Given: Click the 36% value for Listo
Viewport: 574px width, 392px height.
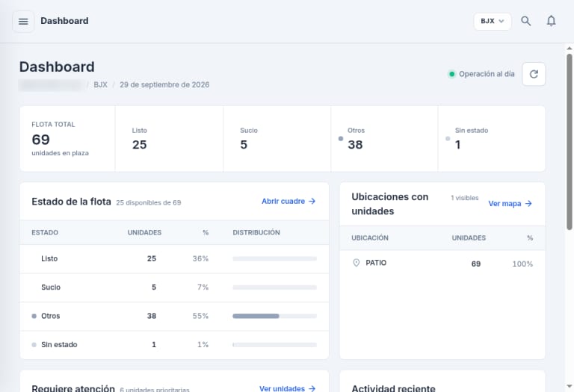Looking at the screenshot, I should pyautogui.click(x=200, y=259).
